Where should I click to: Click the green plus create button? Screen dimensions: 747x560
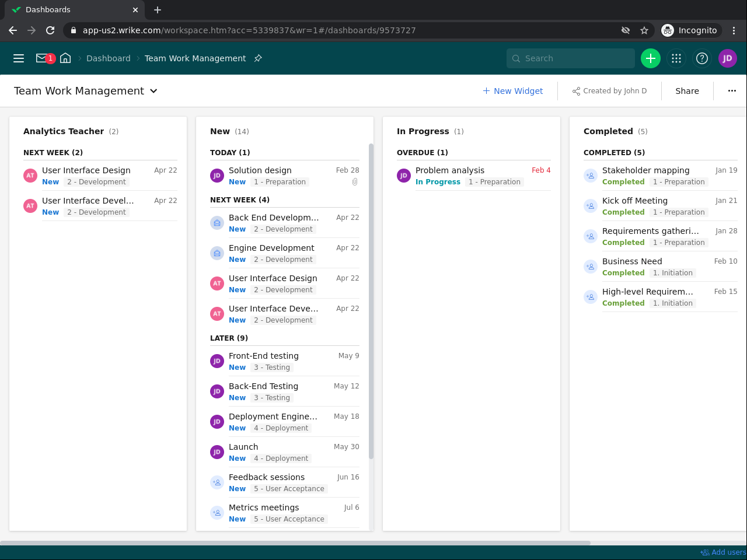[x=651, y=58]
